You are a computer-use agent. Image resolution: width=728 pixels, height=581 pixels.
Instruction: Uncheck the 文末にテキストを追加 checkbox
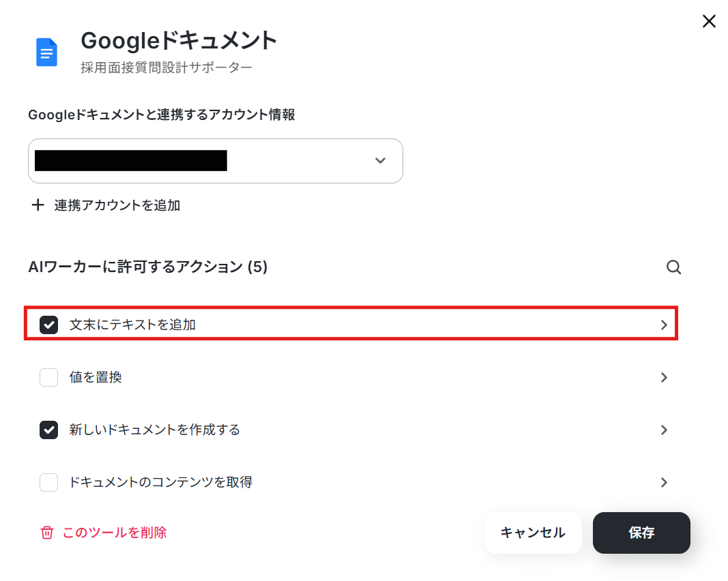[x=48, y=325]
